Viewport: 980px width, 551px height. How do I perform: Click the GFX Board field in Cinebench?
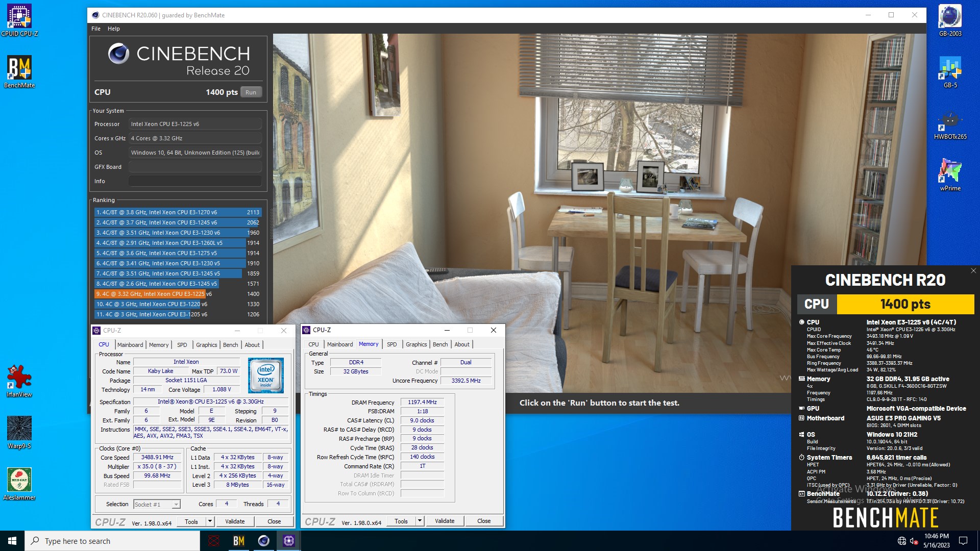click(195, 167)
